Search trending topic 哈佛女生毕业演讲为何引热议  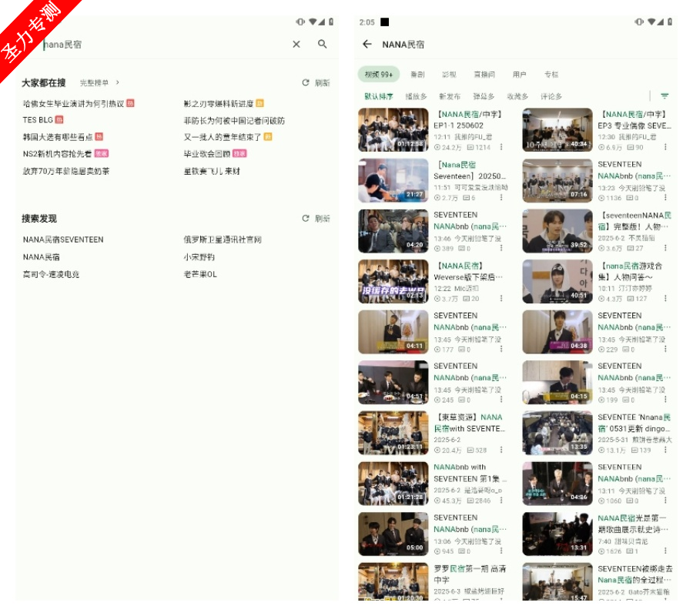coord(73,103)
